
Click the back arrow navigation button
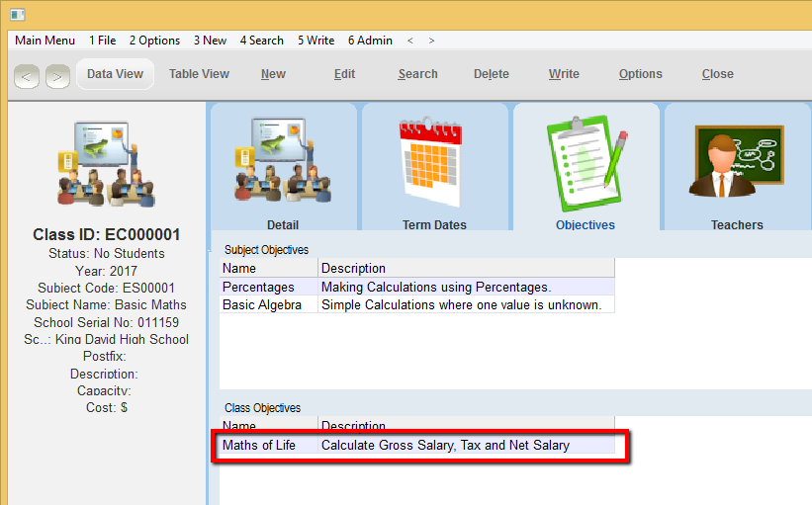click(x=27, y=75)
